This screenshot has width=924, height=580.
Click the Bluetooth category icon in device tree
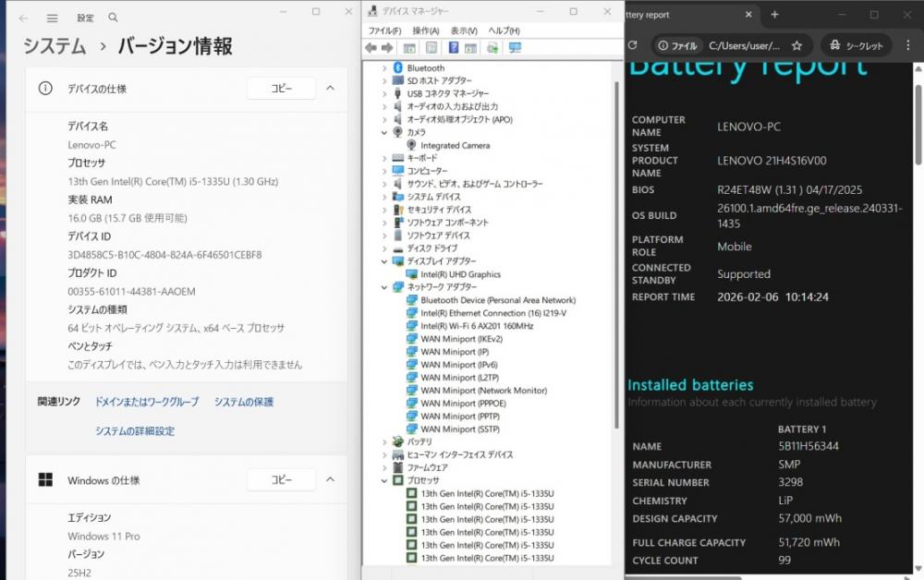[397, 67]
